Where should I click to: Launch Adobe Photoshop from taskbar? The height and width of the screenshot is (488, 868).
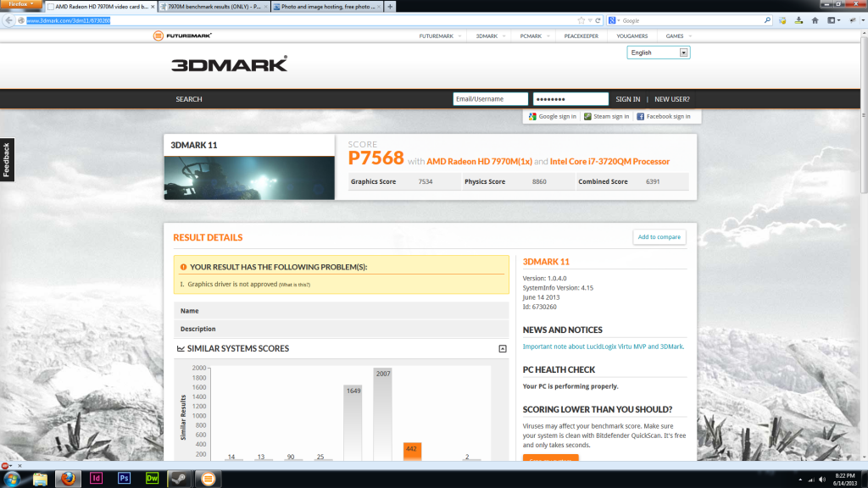point(124,479)
